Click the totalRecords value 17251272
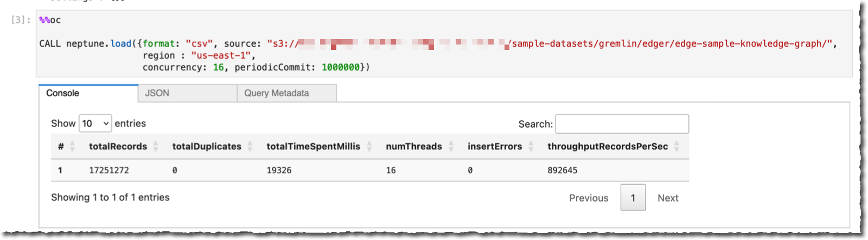 click(x=109, y=170)
